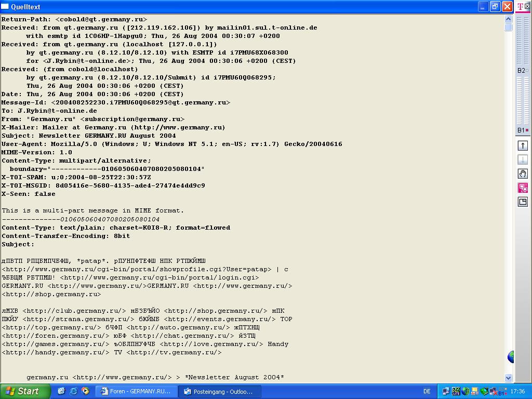Click 'Content-Type: multipart/alternative;' line
Viewport: 532px width, 399px height.
76,161
